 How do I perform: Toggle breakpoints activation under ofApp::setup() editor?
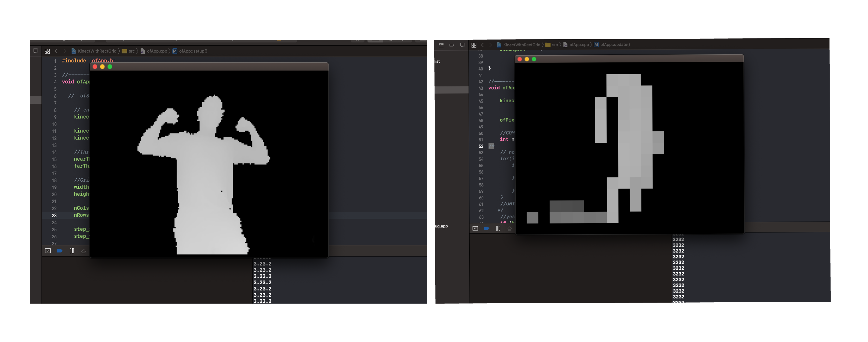tap(60, 251)
